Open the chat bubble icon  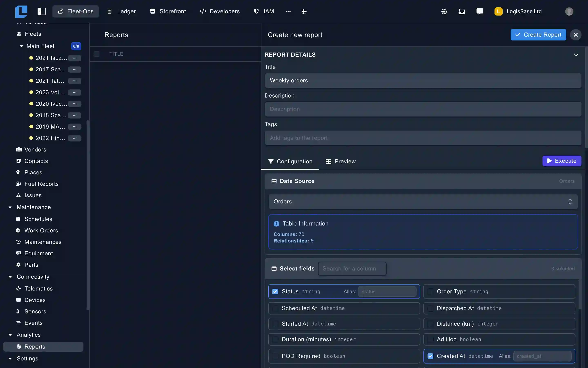480,11
